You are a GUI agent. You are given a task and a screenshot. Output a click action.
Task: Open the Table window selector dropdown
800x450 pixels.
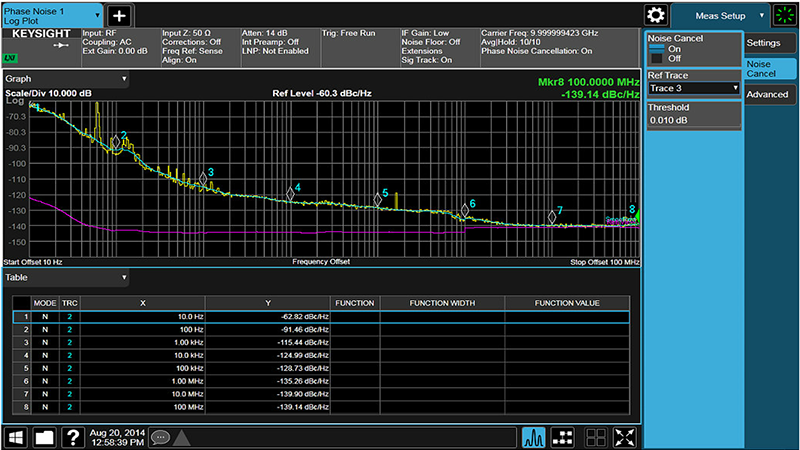pos(66,277)
